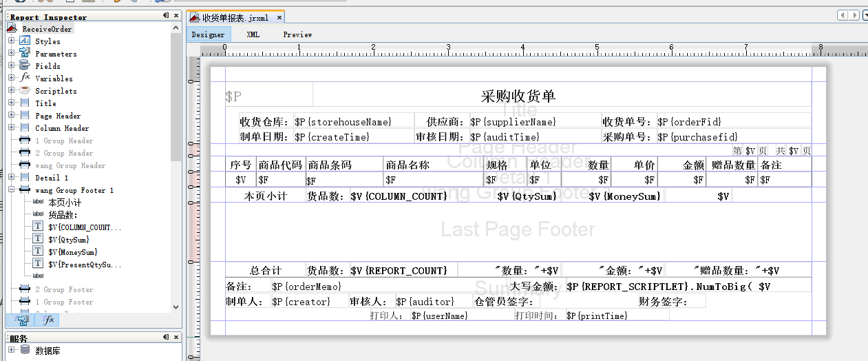868x361 pixels.
Task: Expand the Title band node
Action: coord(11,103)
